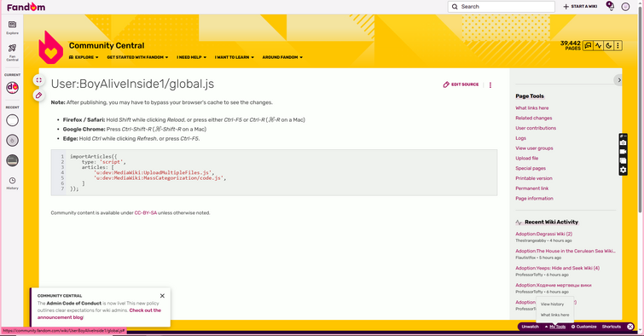Open the third recent wiki, the dark thumbnail
Viewport: 644px width, 336px height.
pos(12,160)
